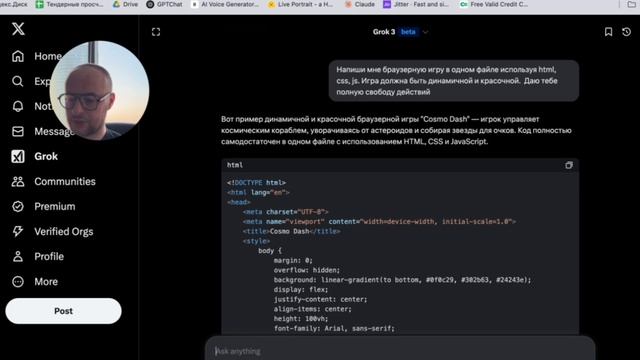This screenshot has width=640, height=360.
Task: Open the Grok 3 model dropdown
Action: [x=400, y=32]
